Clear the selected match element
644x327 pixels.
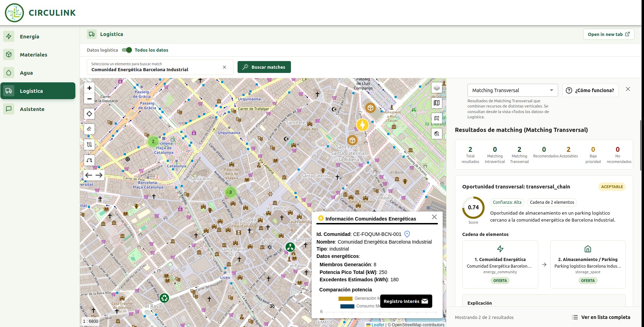click(x=224, y=67)
